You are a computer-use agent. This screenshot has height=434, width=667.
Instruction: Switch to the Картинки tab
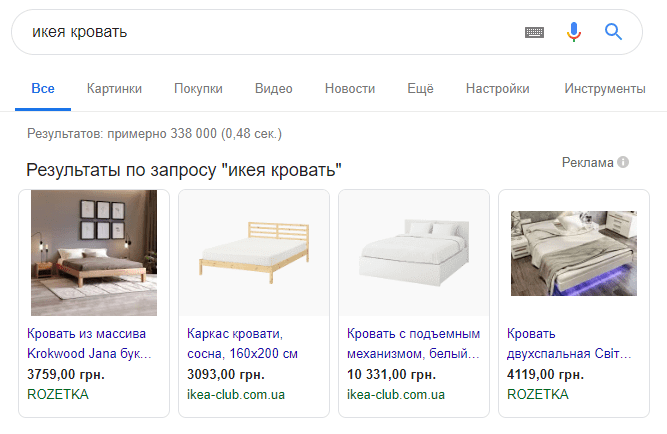point(114,89)
